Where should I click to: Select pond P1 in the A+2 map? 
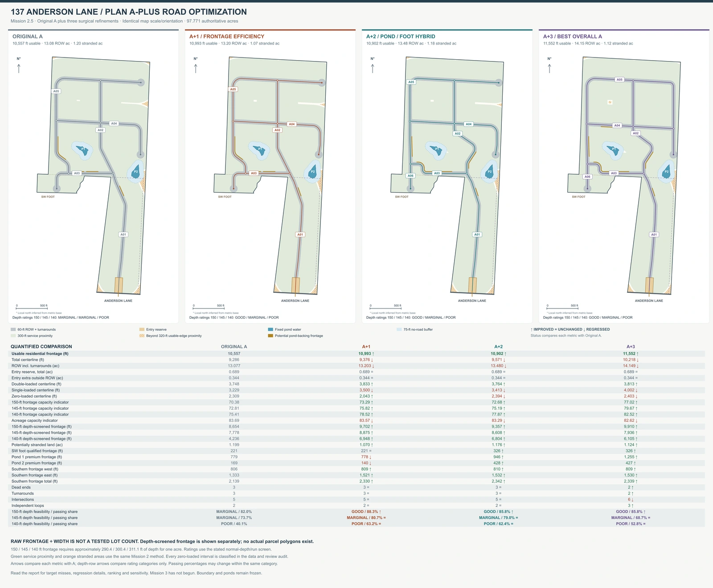click(x=436, y=150)
